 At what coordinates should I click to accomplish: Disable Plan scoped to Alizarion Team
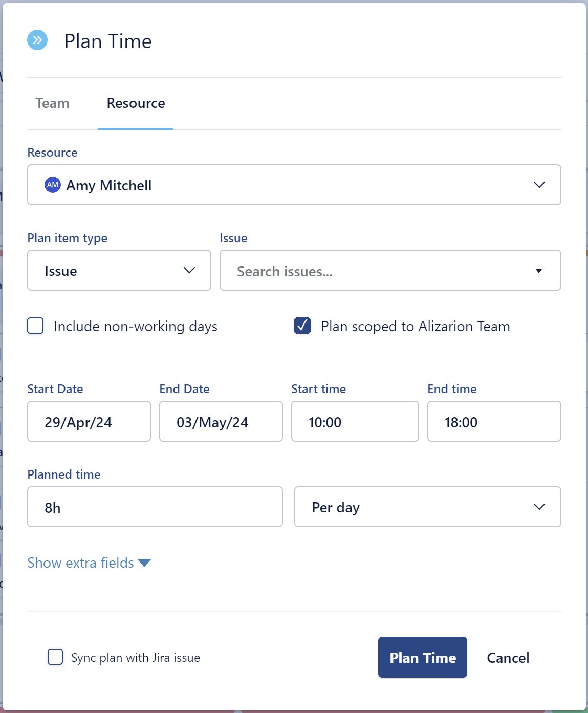pos(302,326)
